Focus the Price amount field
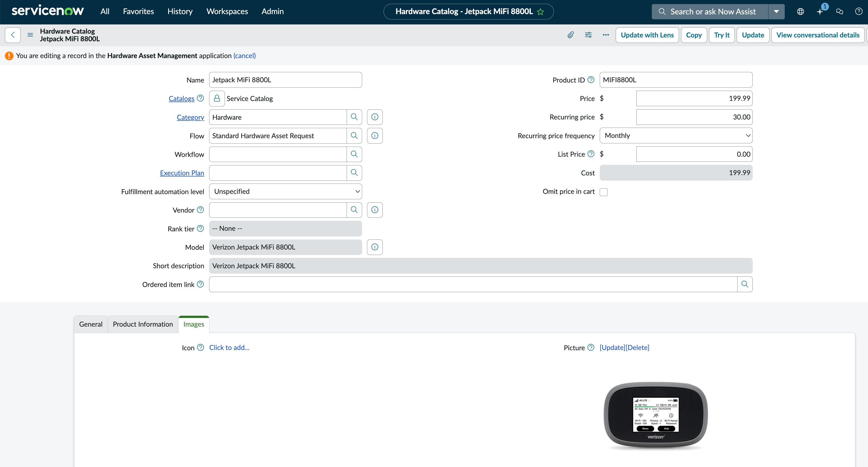The height and width of the screenshot is (467, 868). 694,99
